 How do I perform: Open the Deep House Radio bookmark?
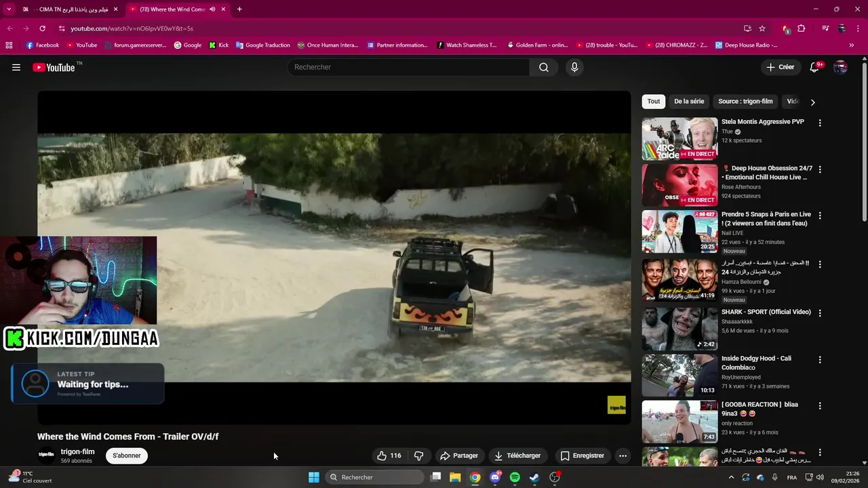745,45
